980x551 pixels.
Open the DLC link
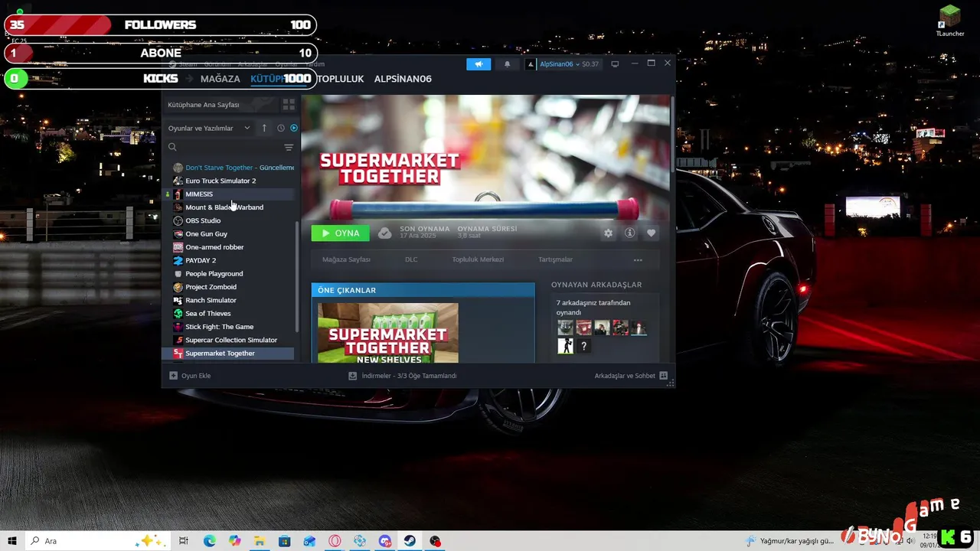[411, 259]
